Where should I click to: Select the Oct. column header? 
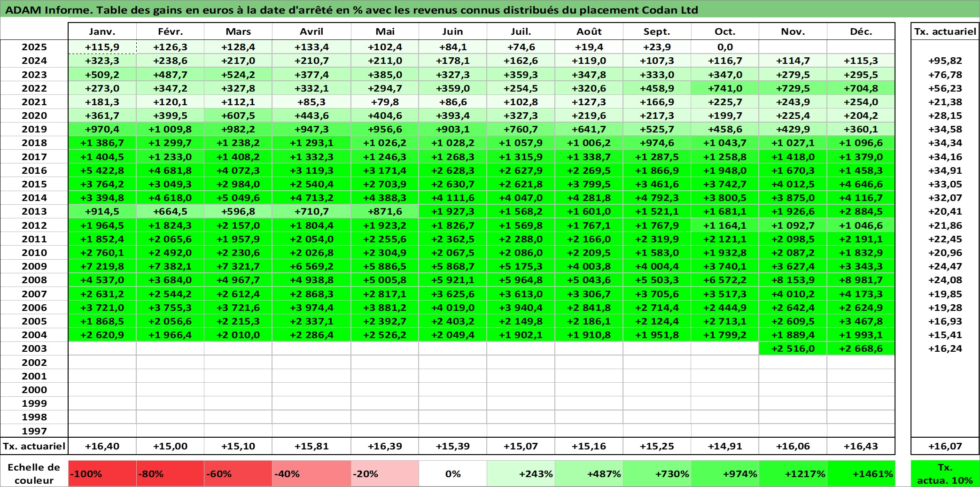725,31
